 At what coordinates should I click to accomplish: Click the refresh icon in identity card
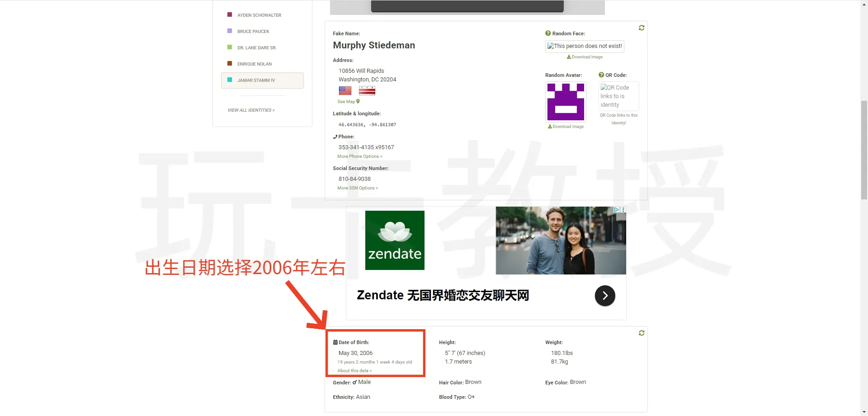(x=641, y=28)
